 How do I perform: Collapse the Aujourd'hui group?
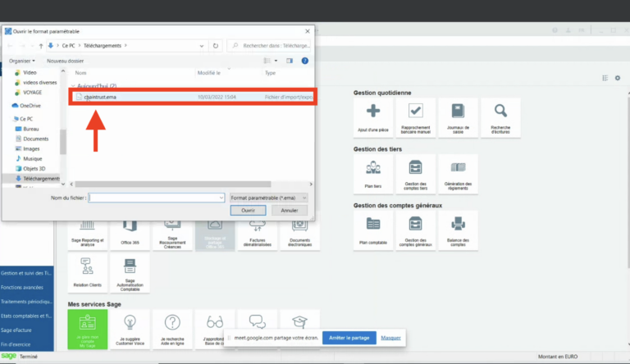(x=73, y=86)
